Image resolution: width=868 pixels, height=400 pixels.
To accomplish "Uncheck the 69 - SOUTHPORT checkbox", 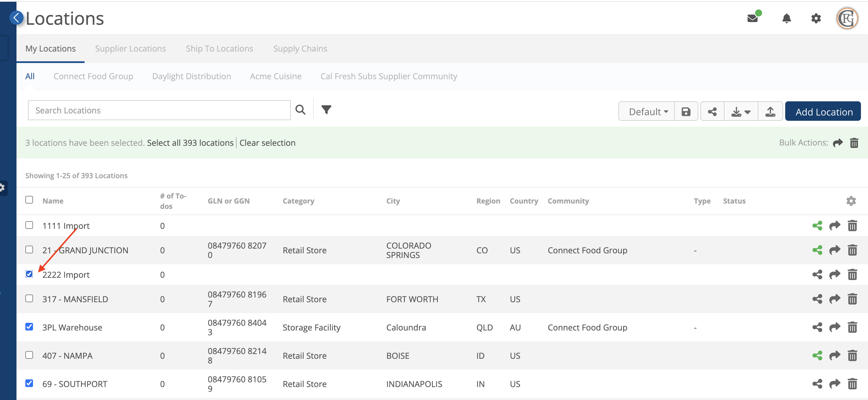I will [29, 384].
